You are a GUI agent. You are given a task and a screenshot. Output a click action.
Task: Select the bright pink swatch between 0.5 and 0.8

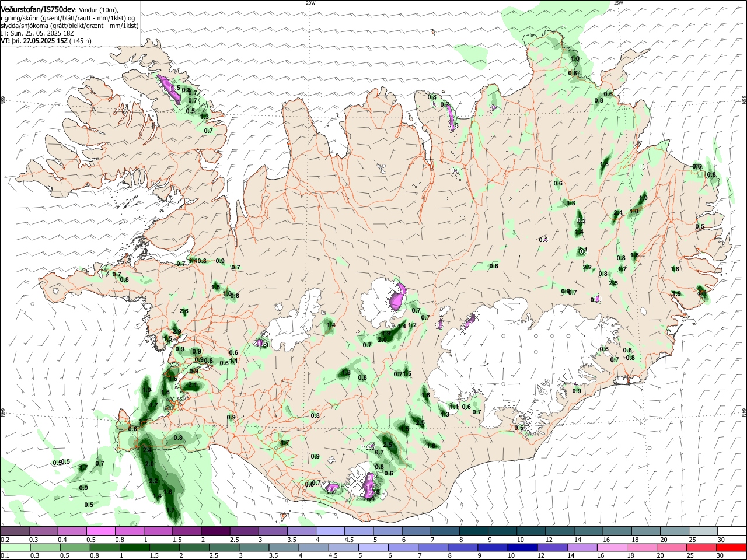[100, 531]
